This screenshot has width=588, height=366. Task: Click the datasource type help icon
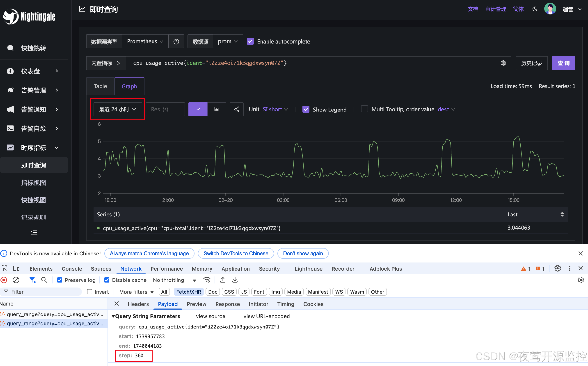point(176,42)
